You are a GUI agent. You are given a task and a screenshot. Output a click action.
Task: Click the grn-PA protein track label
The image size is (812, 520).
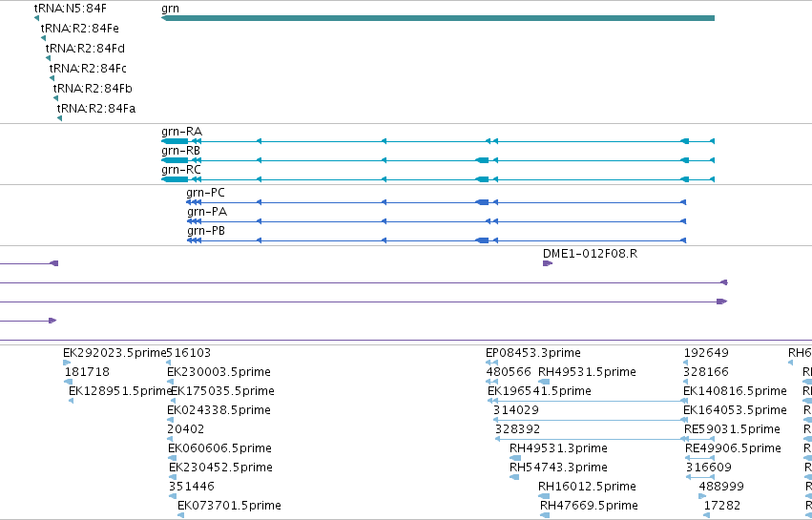click(207, 212)
